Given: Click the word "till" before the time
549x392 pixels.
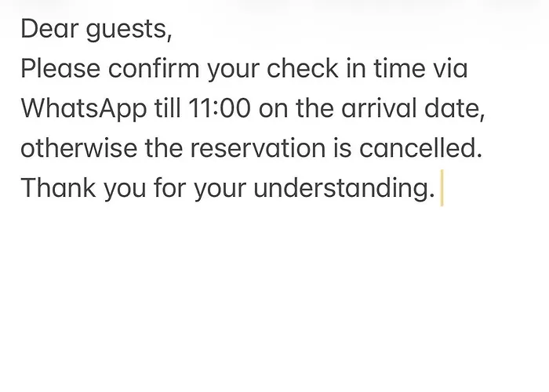Looking at the screenshot, I should [x=168, y=108].
